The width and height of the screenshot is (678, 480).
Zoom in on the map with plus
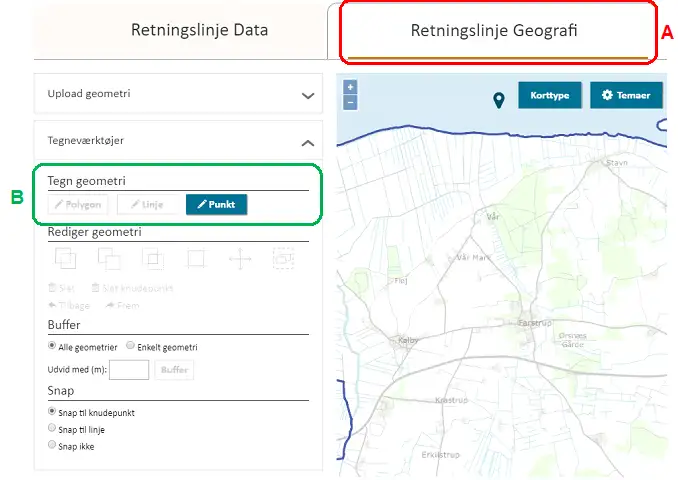tap(350, 87)
